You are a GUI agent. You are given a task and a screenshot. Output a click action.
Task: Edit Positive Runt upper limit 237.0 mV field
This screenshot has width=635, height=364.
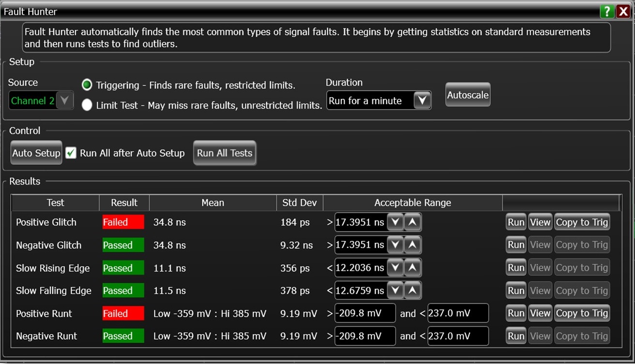(x=457, y=313)
